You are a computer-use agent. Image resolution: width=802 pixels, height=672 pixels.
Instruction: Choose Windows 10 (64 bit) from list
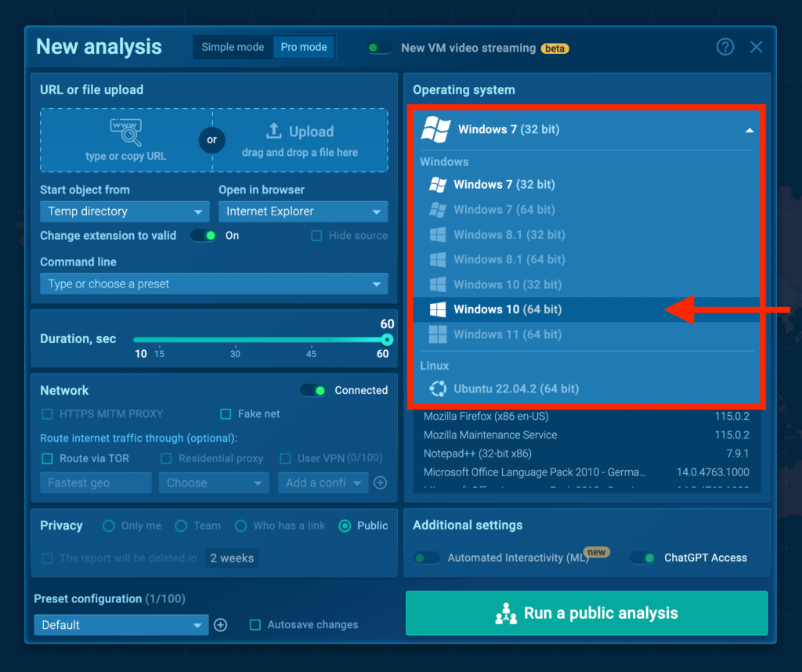point(508,309)
